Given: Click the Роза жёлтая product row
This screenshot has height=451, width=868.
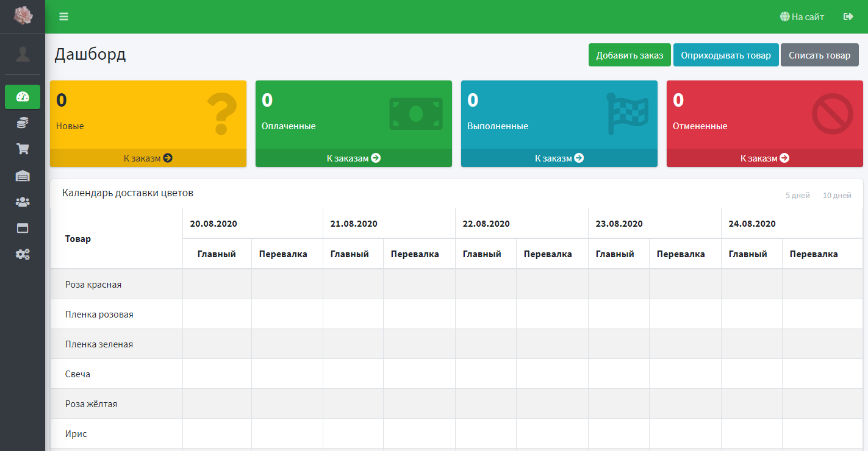Looking at the screenshot, I should click(x=456, y=403).
